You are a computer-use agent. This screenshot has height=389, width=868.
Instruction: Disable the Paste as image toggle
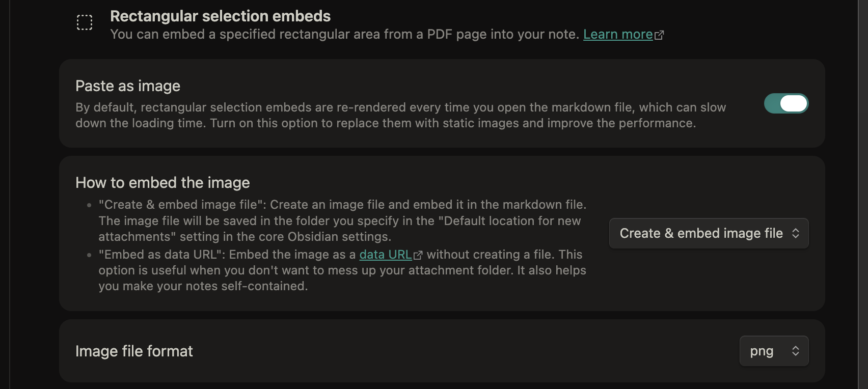click(x=786, y=103)
